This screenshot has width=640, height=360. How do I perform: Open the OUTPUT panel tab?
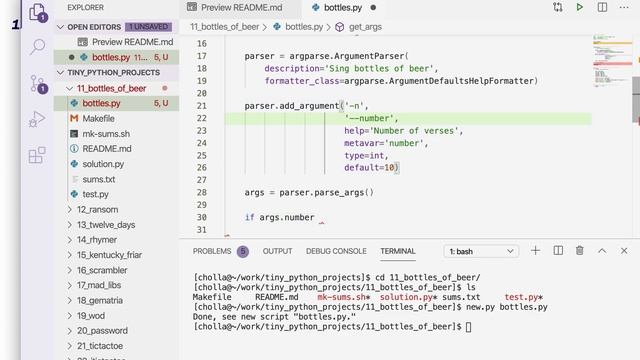278,251
